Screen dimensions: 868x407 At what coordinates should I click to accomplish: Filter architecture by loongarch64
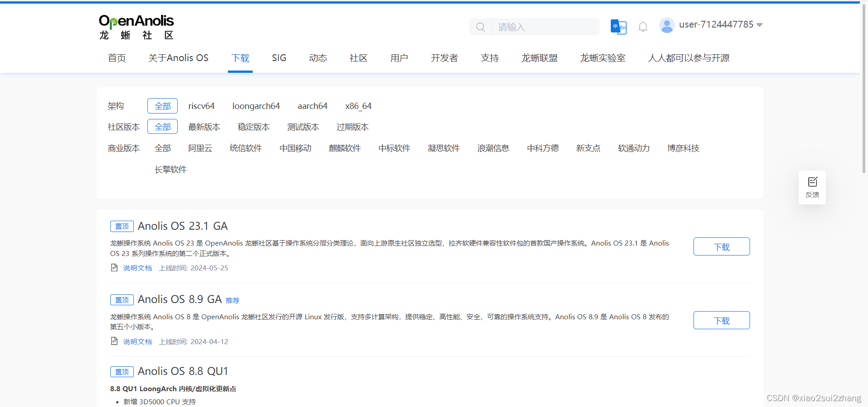(256, 106)
